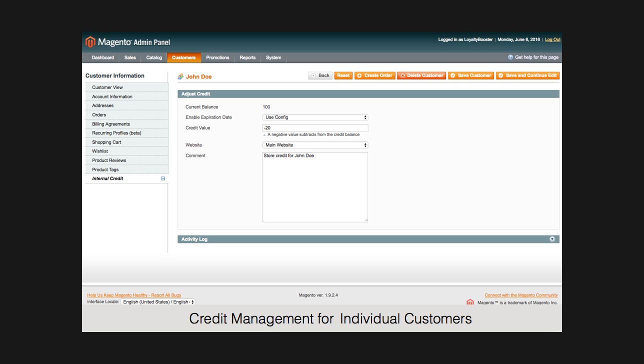Open the Promotions menu
This screenshot has width=644, height=364.
pyautogui.click(x=217, y=57)
